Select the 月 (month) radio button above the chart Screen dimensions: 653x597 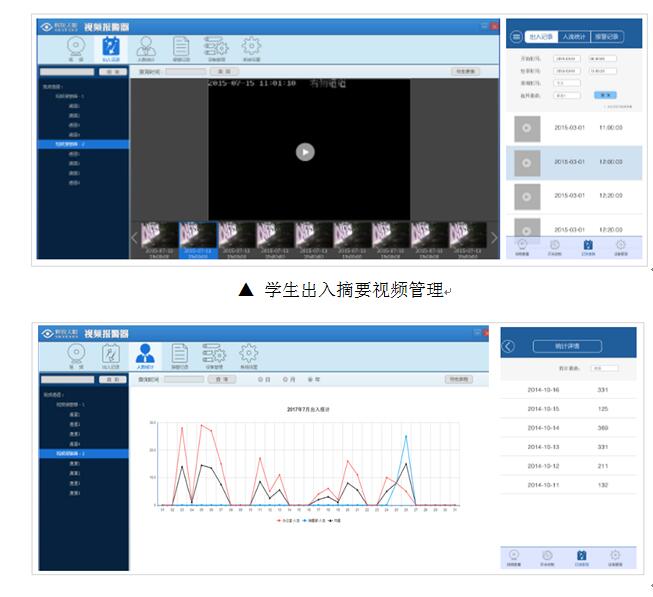285,380
